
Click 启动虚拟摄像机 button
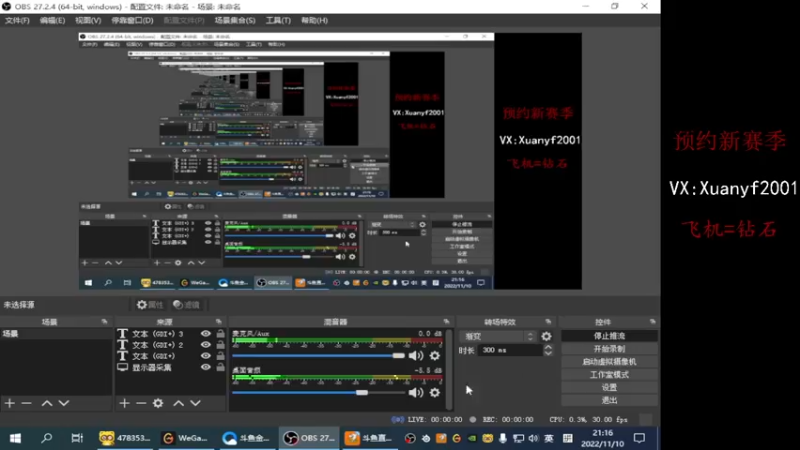pyautogui.click(x=609, y=362)
